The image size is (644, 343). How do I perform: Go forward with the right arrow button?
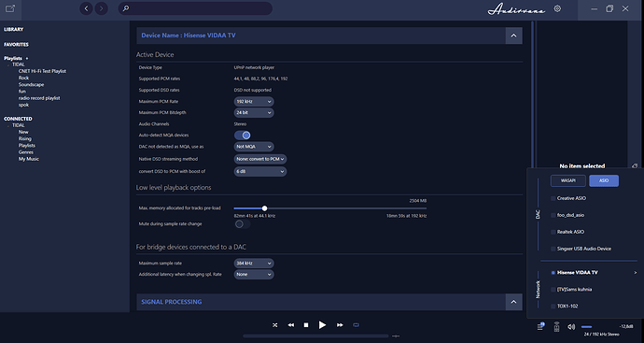[x=102, y=8]
